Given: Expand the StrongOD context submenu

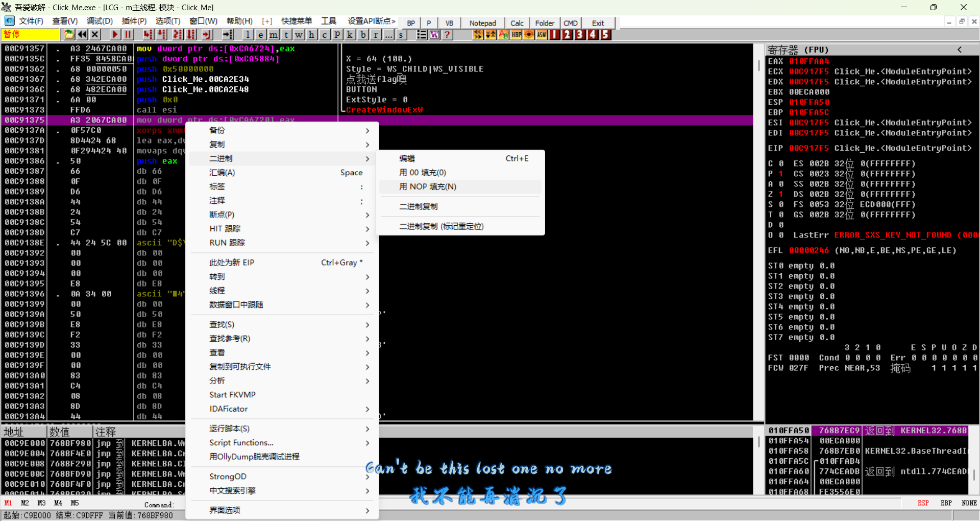Looking at the screenshot, I should pos(282,477).
